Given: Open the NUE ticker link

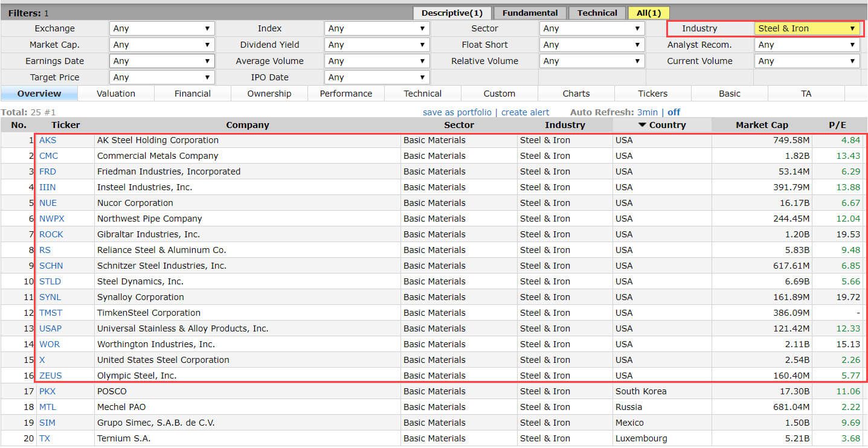Looking at the screenshot, I should 48,203.
